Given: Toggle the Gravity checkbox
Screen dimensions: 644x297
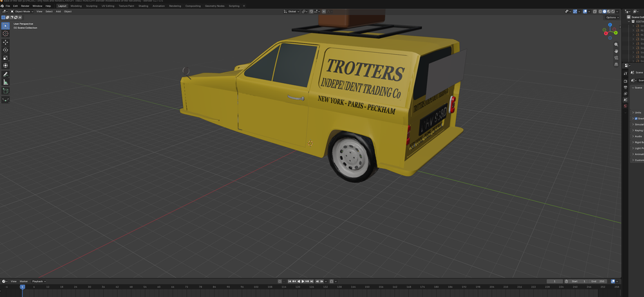Looking at the screenshot, I should click(x=636, y=119).
